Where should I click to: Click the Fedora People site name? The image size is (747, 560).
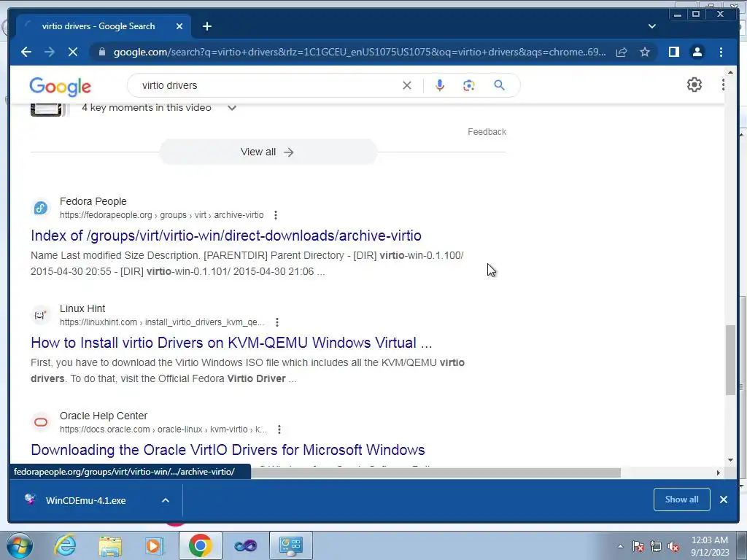coord(93,201)
